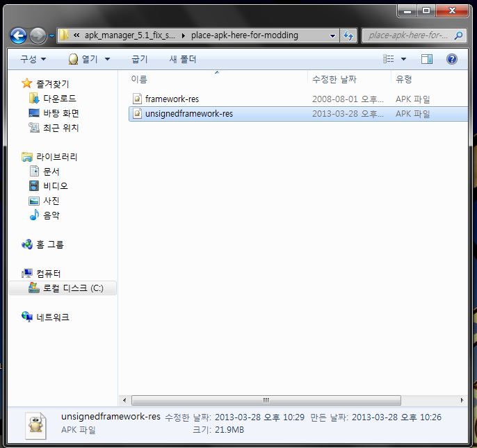Open Downloads (다운로드) folder in sidebar
This screenshot has height=448, width=477.
pos(59,99)
